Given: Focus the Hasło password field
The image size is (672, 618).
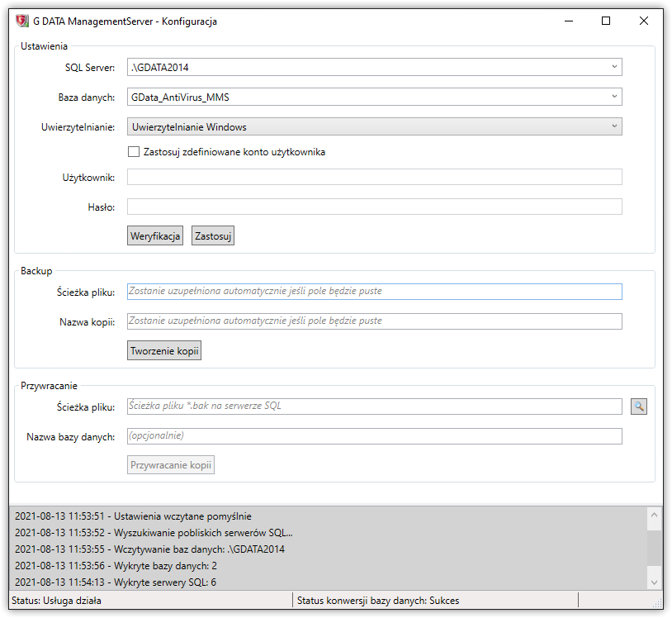Looking at the screenshot, I should [374, 207].
